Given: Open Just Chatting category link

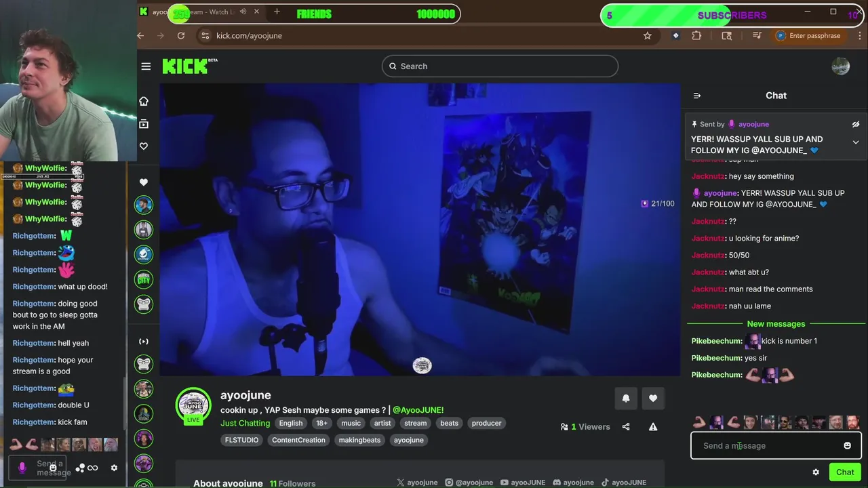Looking at the screenshot, I should (x=245, y=423).
